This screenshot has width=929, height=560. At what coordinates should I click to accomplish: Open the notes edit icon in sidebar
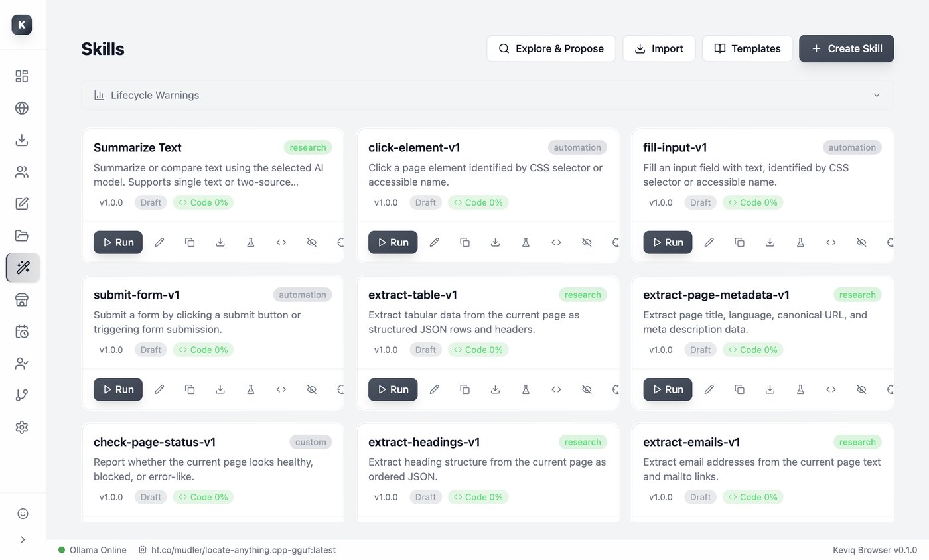point(22,204)
